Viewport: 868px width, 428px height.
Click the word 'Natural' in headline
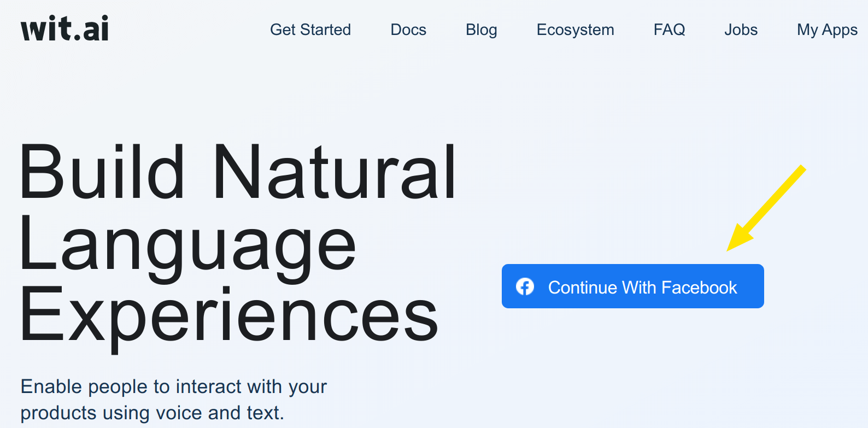point(335,172)
